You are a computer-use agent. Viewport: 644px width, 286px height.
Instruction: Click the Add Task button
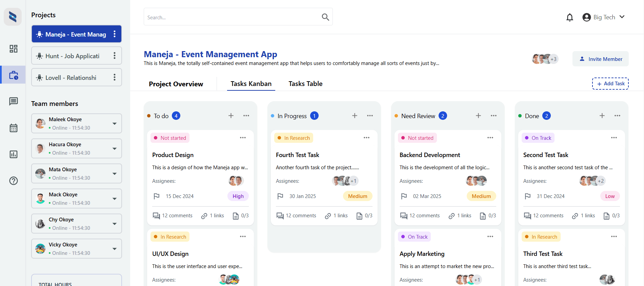point(610,84)
